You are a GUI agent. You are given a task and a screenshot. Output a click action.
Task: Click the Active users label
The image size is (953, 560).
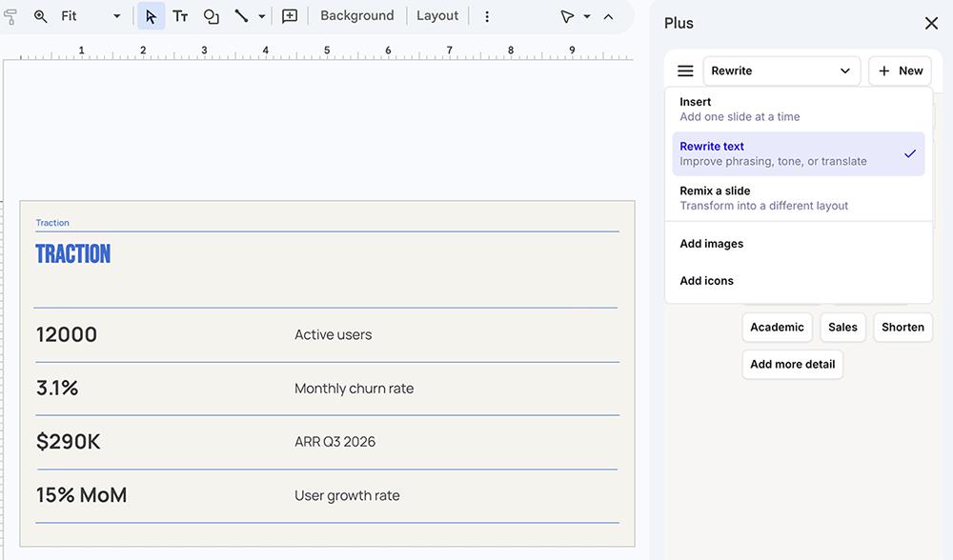[333, 334]
